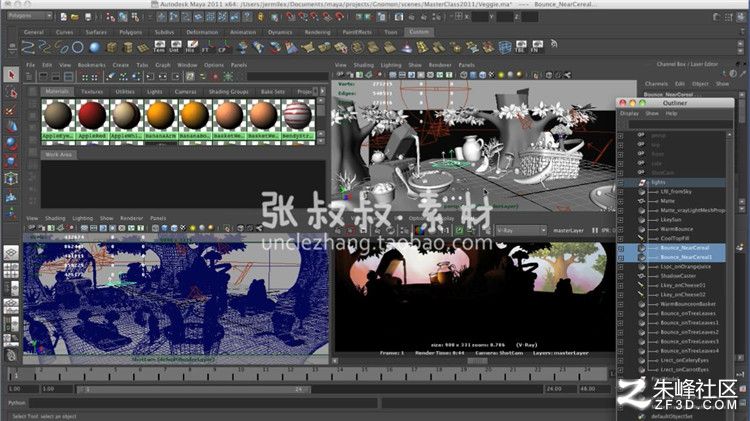The width and height of the screenshot is (750, 421).
Task: Click the new scene icon in status line
Action: pos(64,17)
